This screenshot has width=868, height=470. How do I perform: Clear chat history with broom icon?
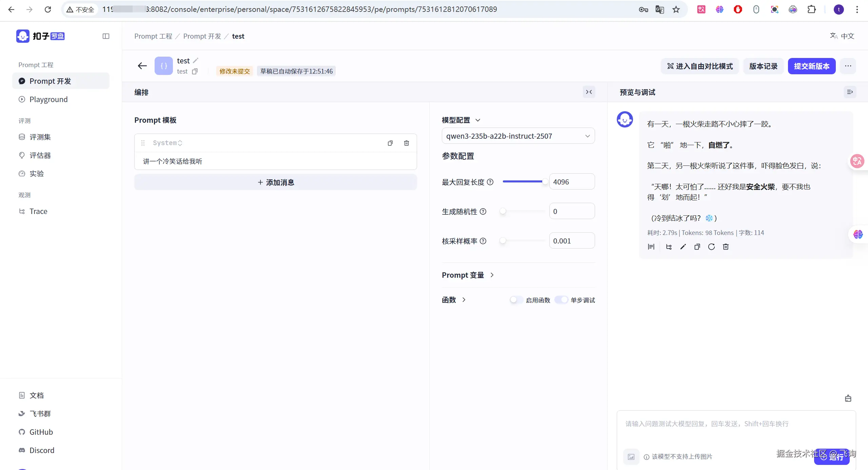click(x=848, y=398)
